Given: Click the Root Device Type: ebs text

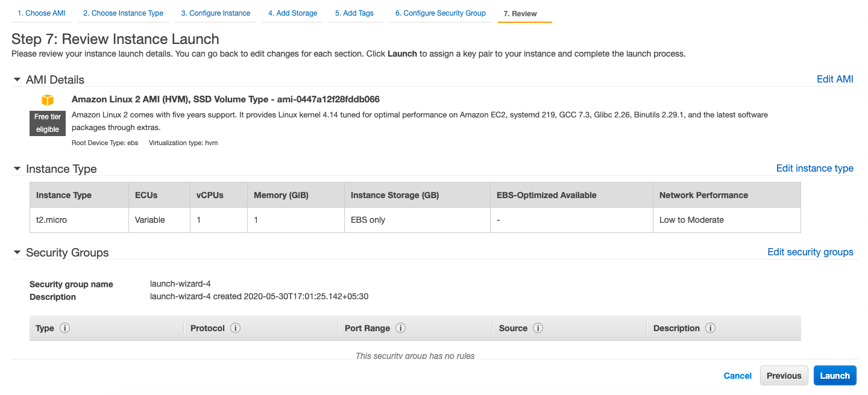Looking at the screenshot, I should pyautogui.click(x=105, y=143).
